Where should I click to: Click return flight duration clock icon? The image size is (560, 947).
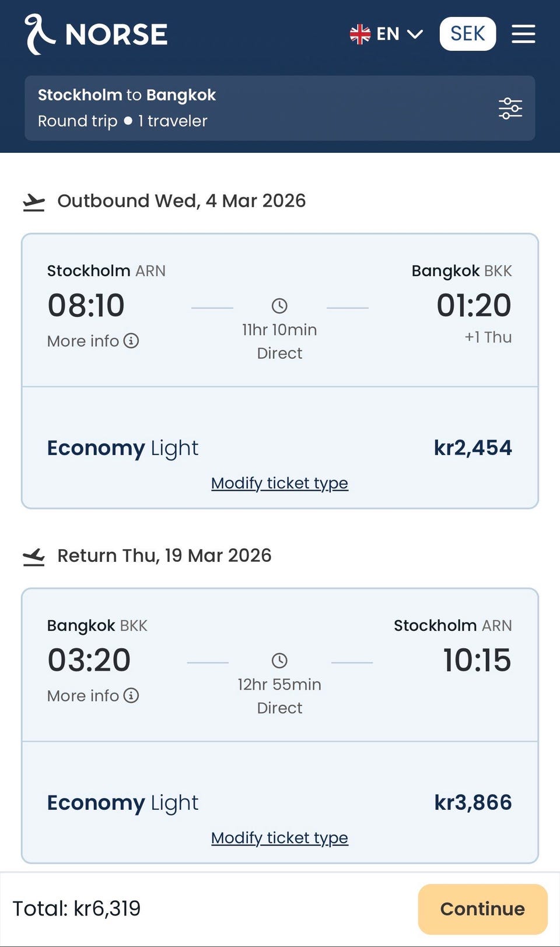[279, 661]
